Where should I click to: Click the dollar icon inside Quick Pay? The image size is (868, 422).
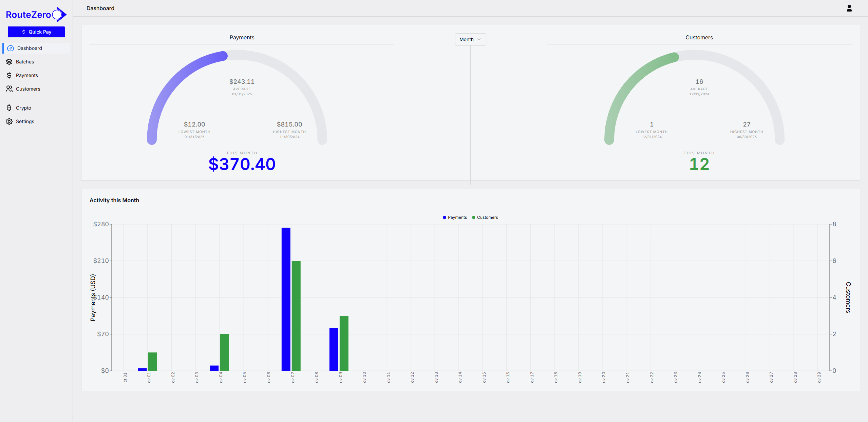23,32
